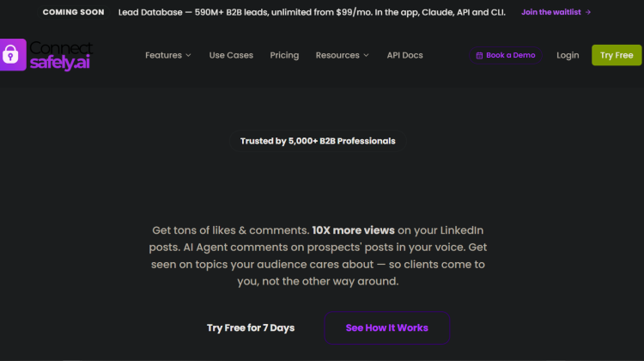Go to Use Cases page
This screenshot has height=361, width=644.
coord(231,55)
